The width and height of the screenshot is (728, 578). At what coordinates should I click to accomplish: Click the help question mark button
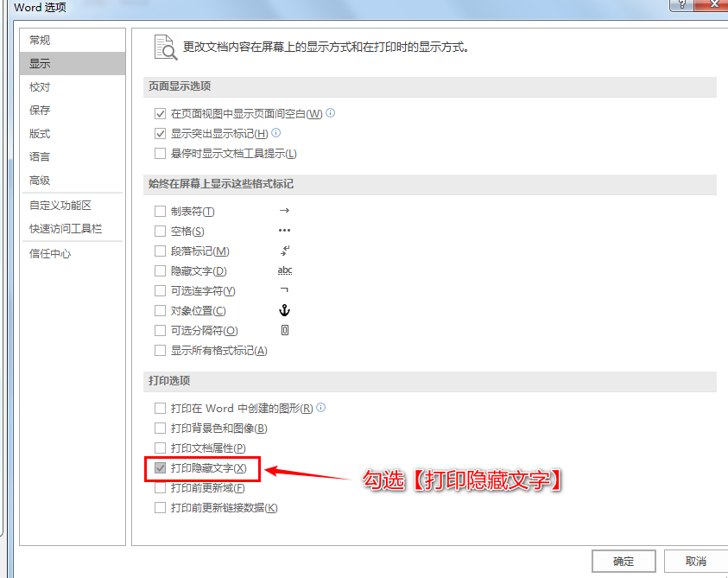coord(681,4)
